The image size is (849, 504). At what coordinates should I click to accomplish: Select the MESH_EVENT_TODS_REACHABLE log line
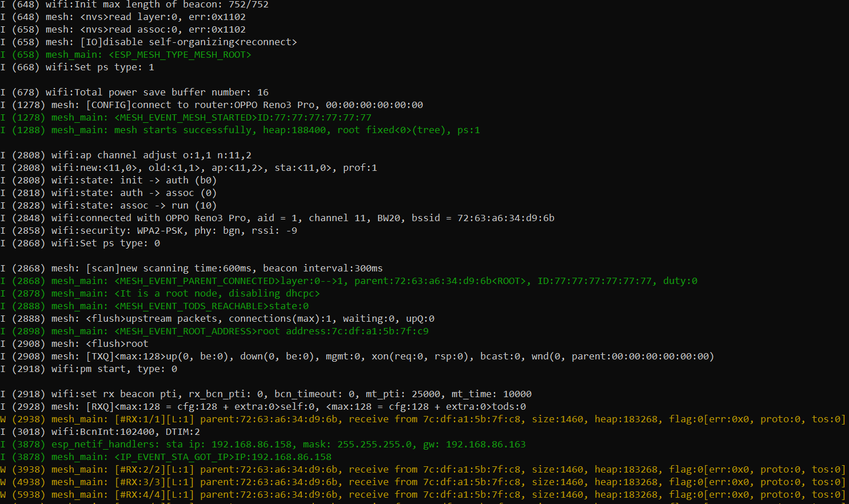coord(154,306)
